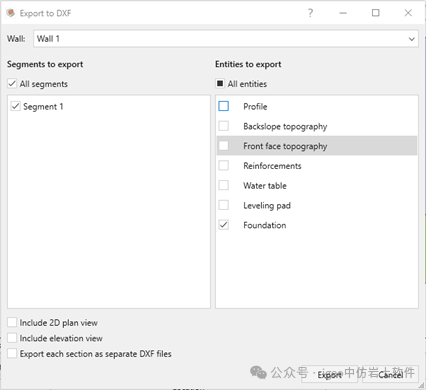Uncheck the Foundation checkbox

[224, 225]
